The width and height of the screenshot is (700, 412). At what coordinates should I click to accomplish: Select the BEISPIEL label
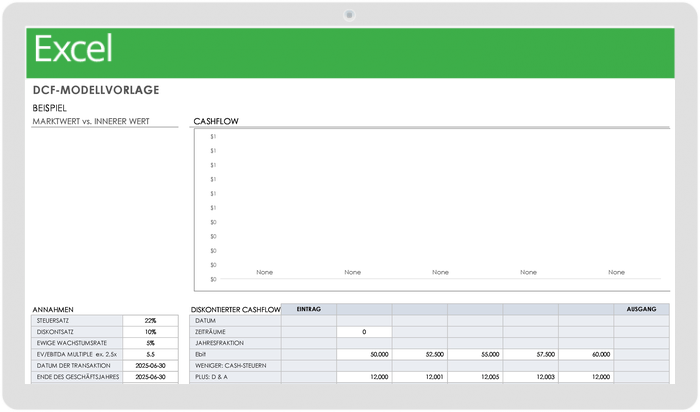[x=50, y=108]
